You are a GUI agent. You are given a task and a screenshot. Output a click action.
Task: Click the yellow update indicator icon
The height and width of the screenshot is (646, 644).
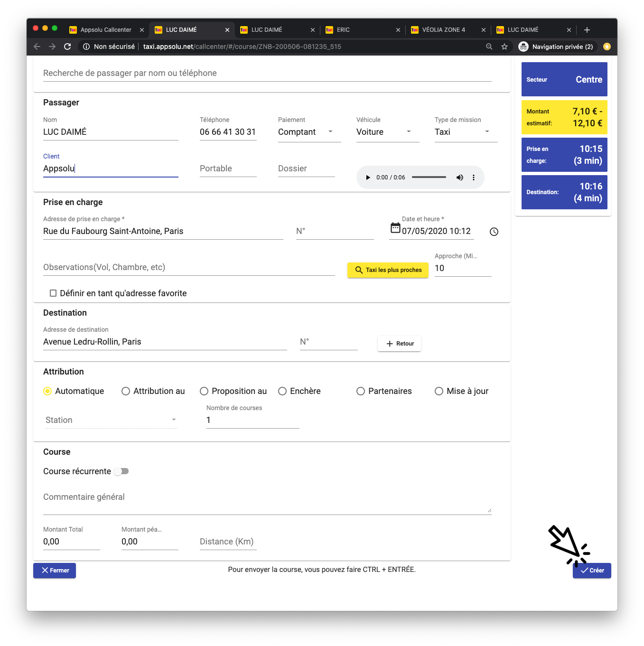[607, 47]
